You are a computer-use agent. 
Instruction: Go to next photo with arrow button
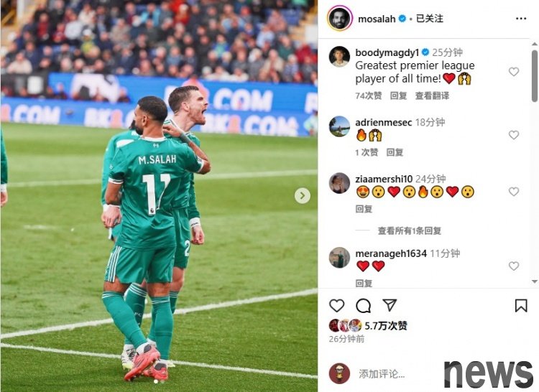(303, 196)
